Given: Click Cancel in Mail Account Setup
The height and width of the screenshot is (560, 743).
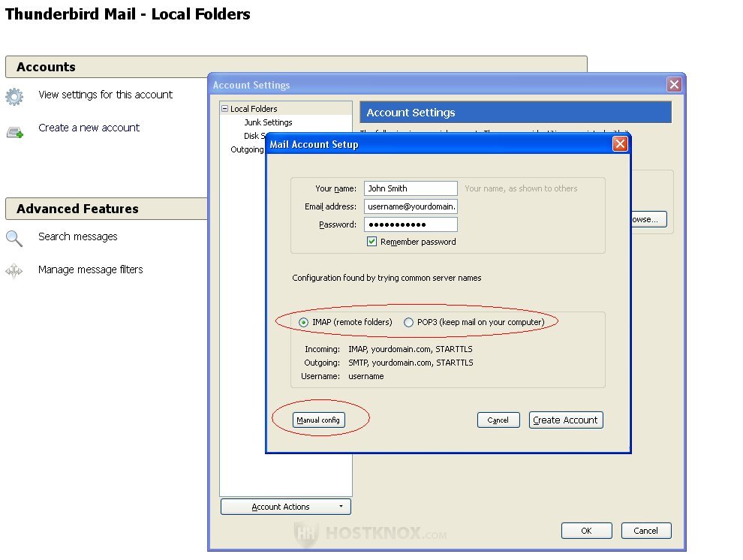Looking at the screenshot, I should 498,420.
